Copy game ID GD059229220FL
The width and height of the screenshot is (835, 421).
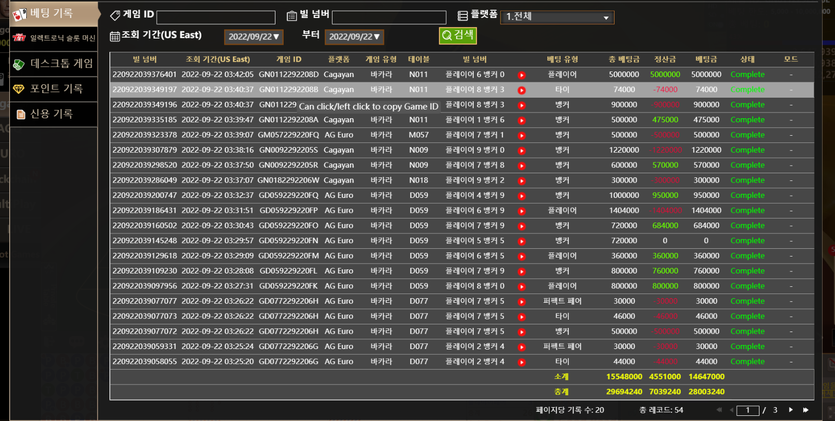click(x=289, y=270)
